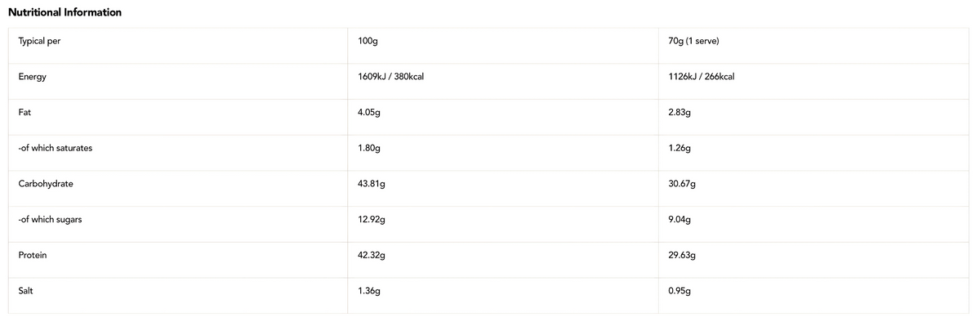The image size is (980, 322).
Task: Click the 42.32g protein value
Action: click(x=372, y=256)
